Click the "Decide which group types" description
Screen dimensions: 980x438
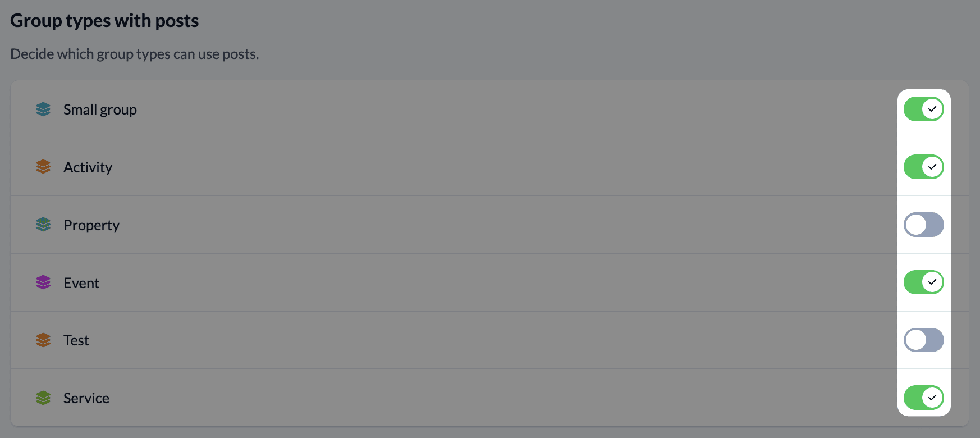(135, 54)
